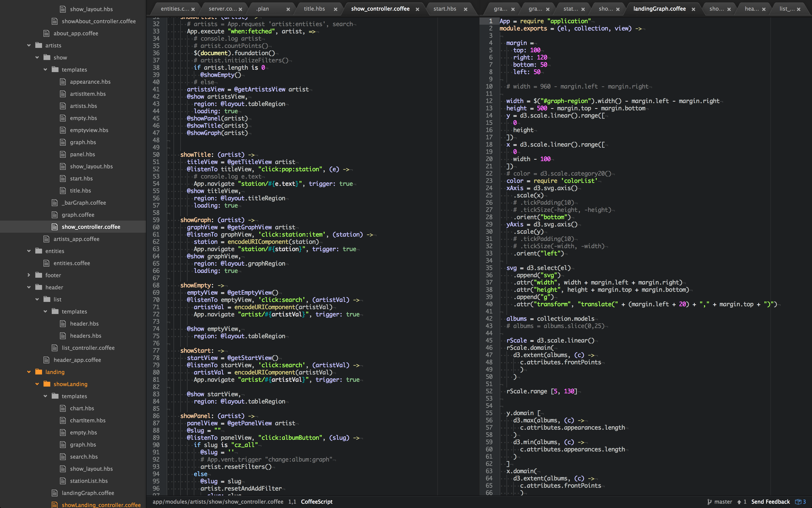Open chart.hbs in the tree
The width and height of the screenshot is (812, 508).
[x=82, y=408]
